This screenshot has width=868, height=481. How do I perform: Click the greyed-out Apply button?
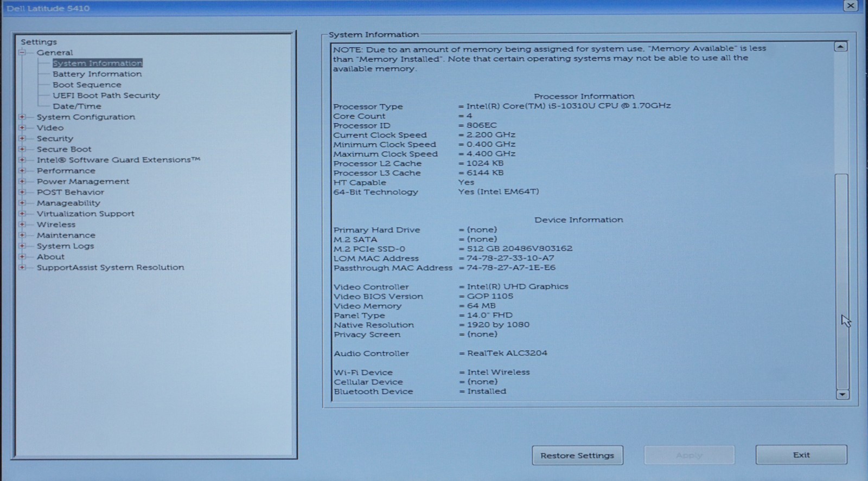[x=689, y=456]
